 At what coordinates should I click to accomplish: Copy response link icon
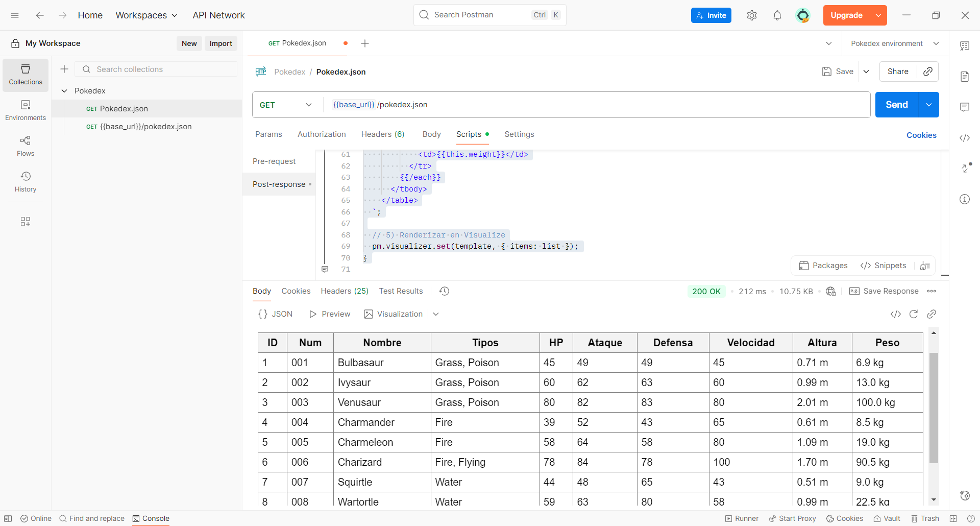tap(931, 314)
